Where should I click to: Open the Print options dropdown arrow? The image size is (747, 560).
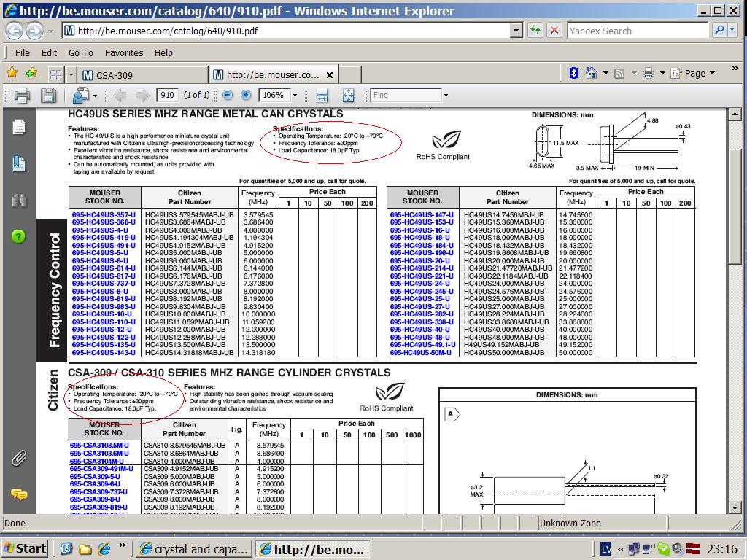[662, 74]
